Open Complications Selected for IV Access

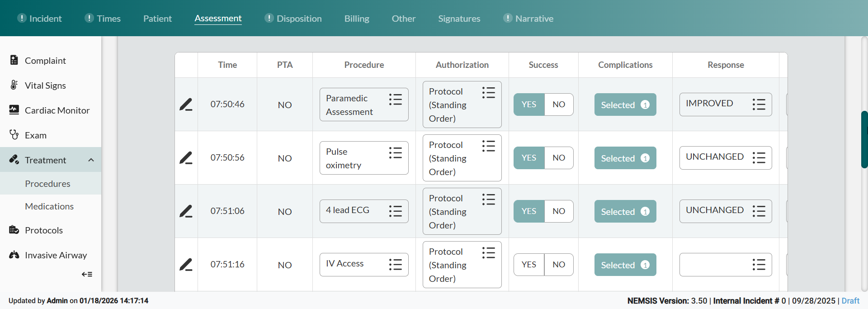point(625,265)
